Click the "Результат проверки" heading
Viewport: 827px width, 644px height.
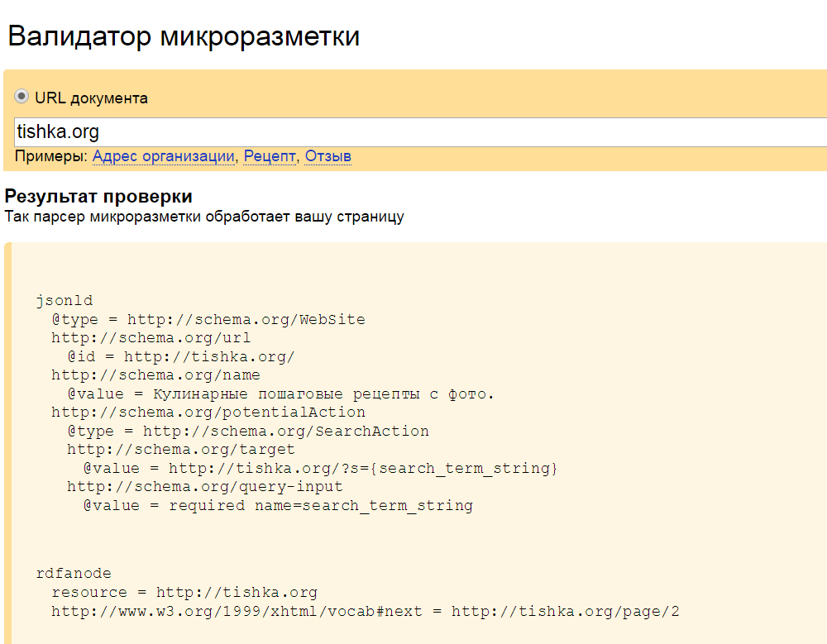tap(98, 197)
